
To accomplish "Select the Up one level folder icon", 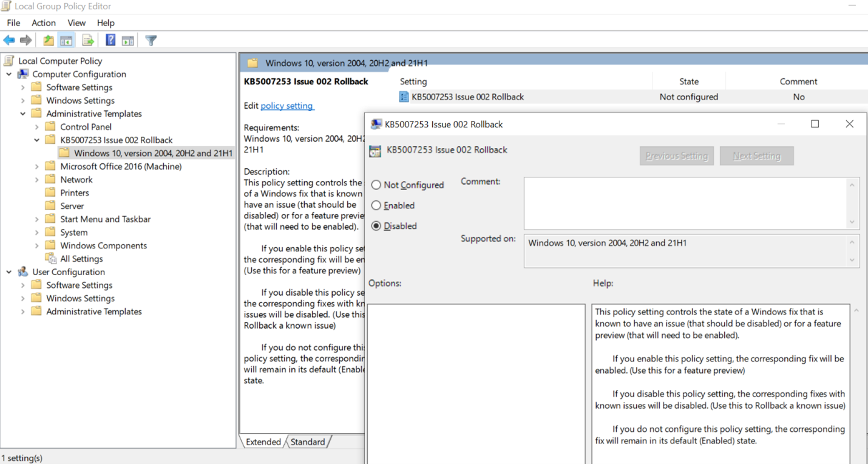I will coord(48,40).
